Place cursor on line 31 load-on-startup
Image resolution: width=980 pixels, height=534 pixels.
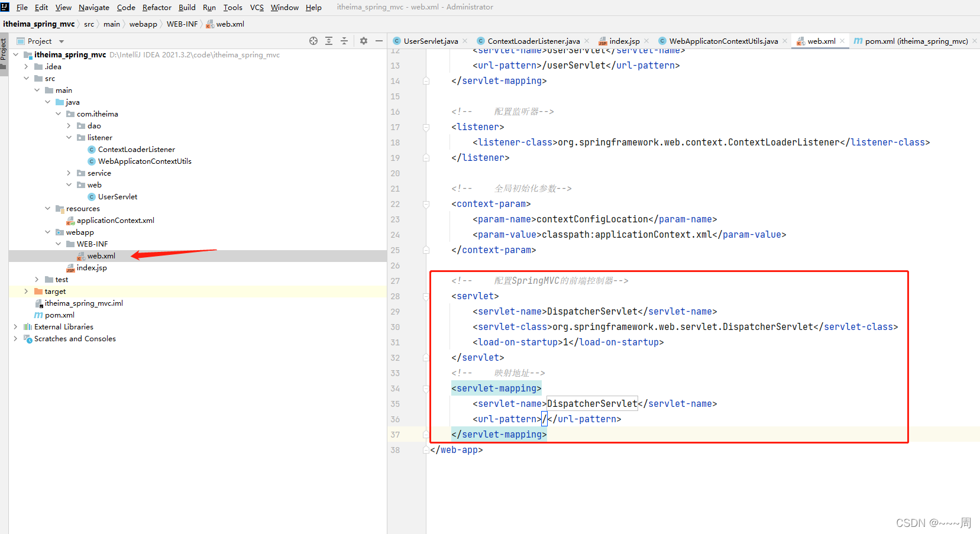tap(568, 342)
